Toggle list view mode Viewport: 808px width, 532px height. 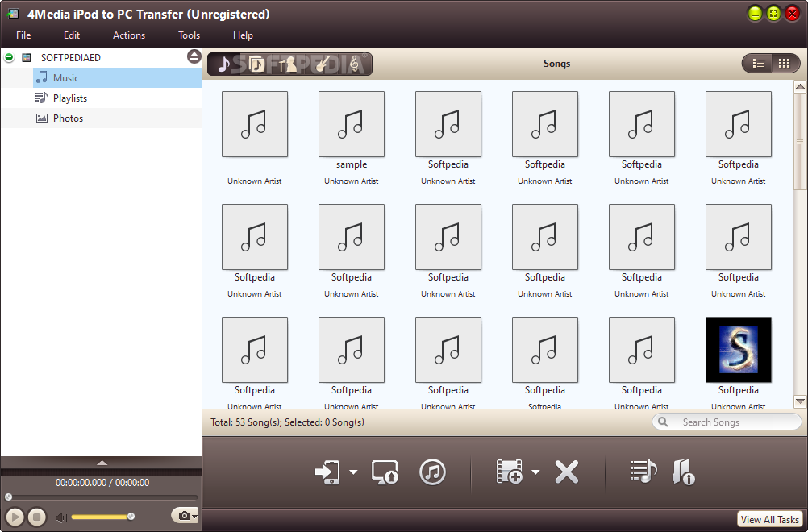pos(758,64)
